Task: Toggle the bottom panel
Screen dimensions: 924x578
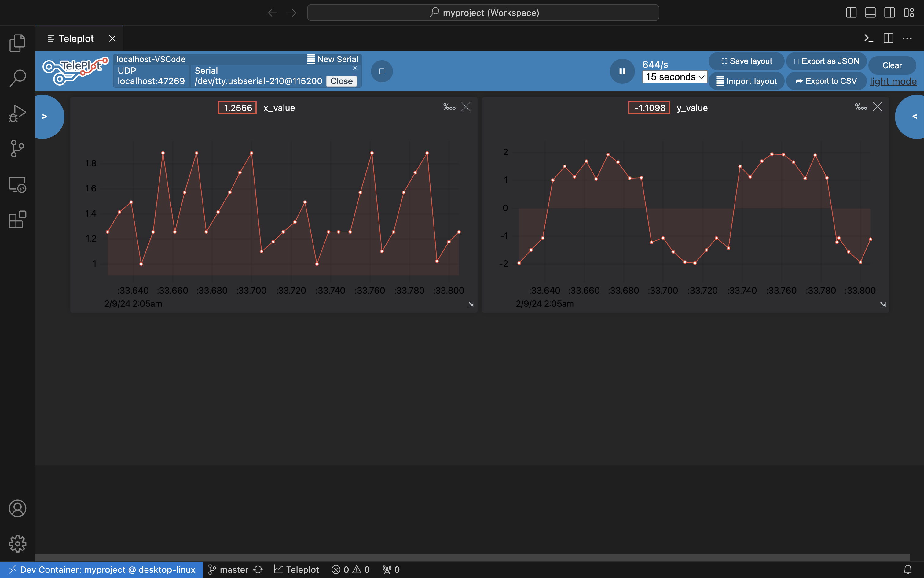Action: coord(870,13)
